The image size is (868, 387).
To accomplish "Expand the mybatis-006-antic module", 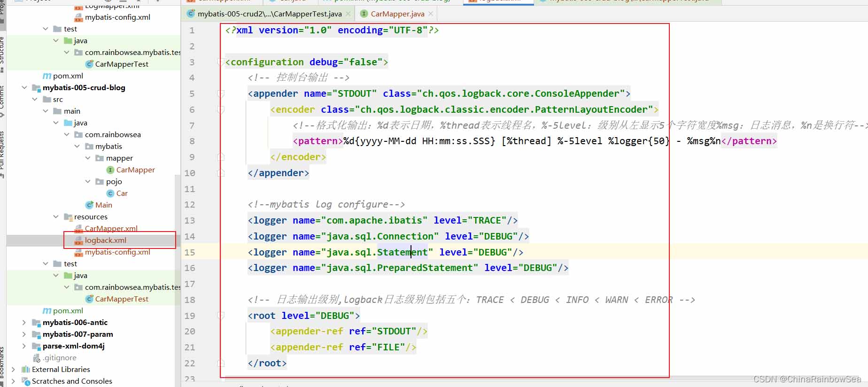I will pos(24,323).
